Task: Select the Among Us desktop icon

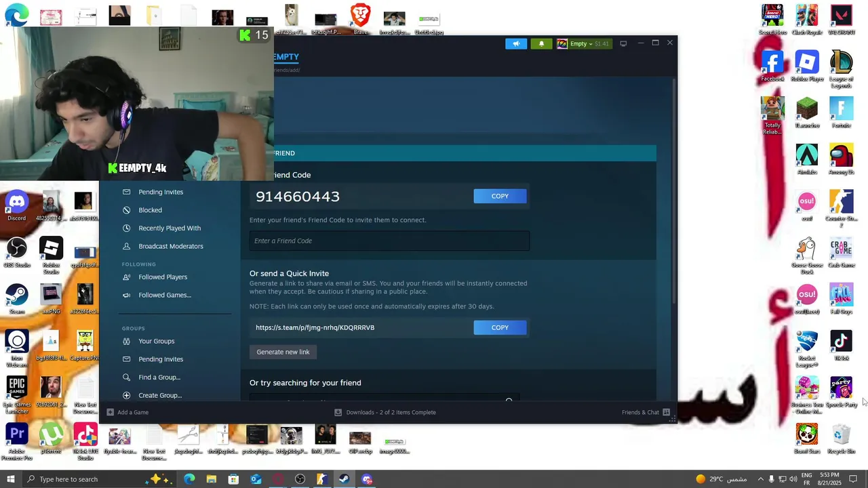Action: tap(841, 159)
